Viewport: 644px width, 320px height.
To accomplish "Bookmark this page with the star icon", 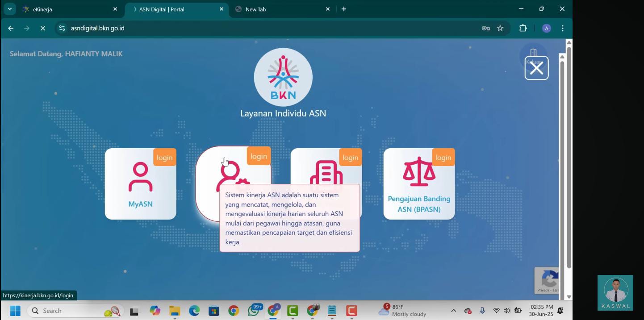I will [500, 28].
